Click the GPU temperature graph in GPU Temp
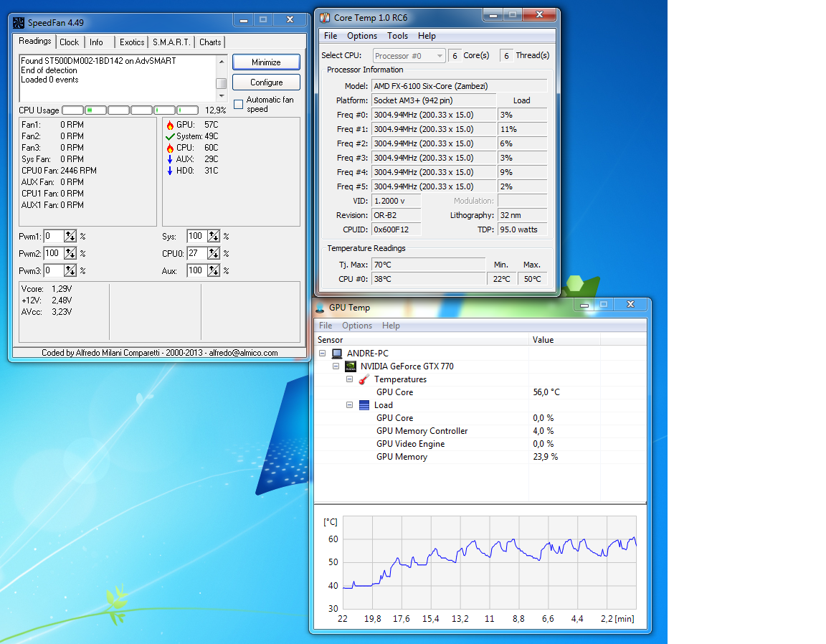826x644 pixels. click(490, 563)
